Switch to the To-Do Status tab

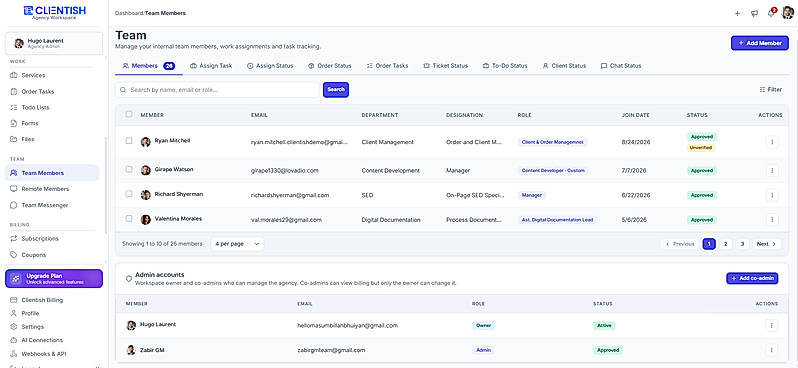tap(505, 66)
